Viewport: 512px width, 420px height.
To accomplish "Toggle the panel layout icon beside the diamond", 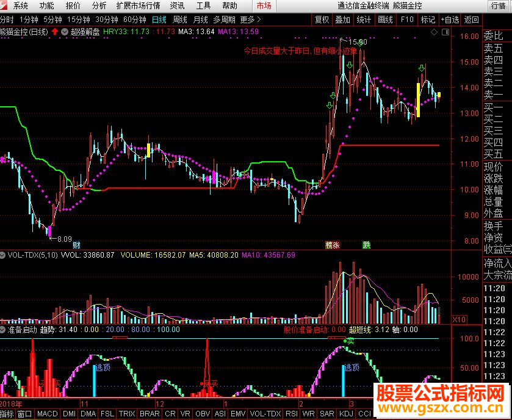I will point(445,32).
